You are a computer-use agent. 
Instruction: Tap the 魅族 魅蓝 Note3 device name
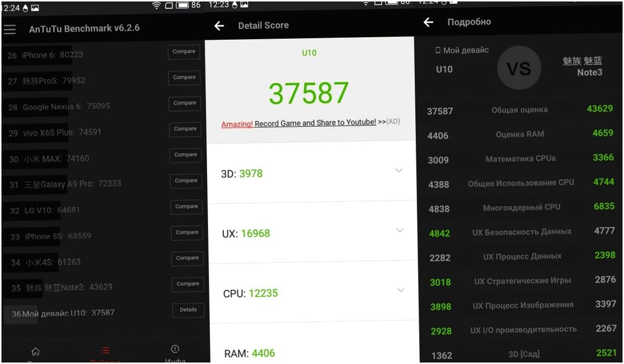click(583, 67)
